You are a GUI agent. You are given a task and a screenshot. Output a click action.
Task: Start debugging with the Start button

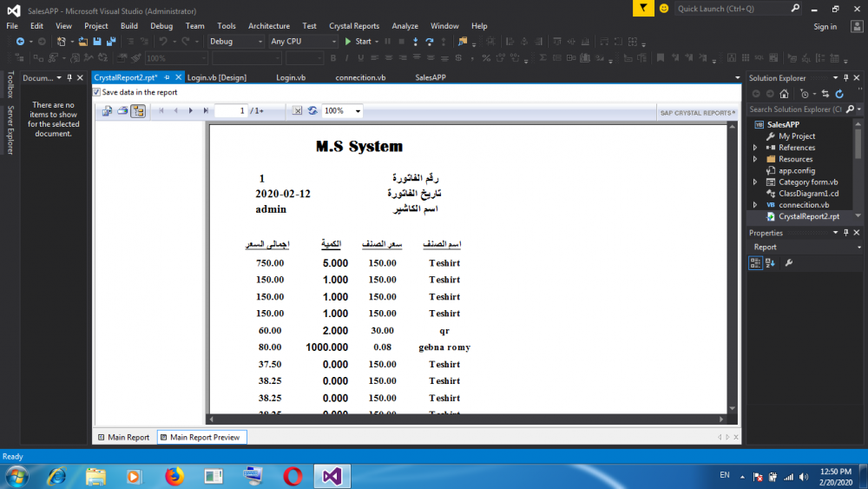pyautogui.click(x=358, y=42)
